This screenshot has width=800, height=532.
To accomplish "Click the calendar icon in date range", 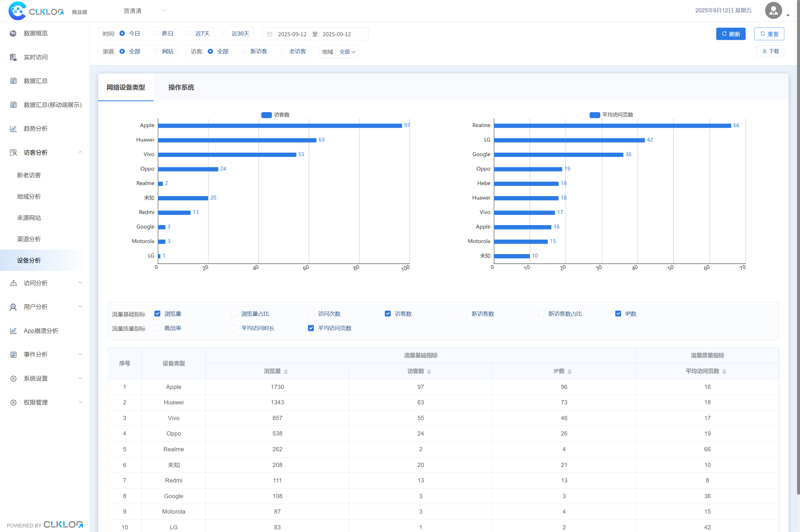I will click(270, 34).
